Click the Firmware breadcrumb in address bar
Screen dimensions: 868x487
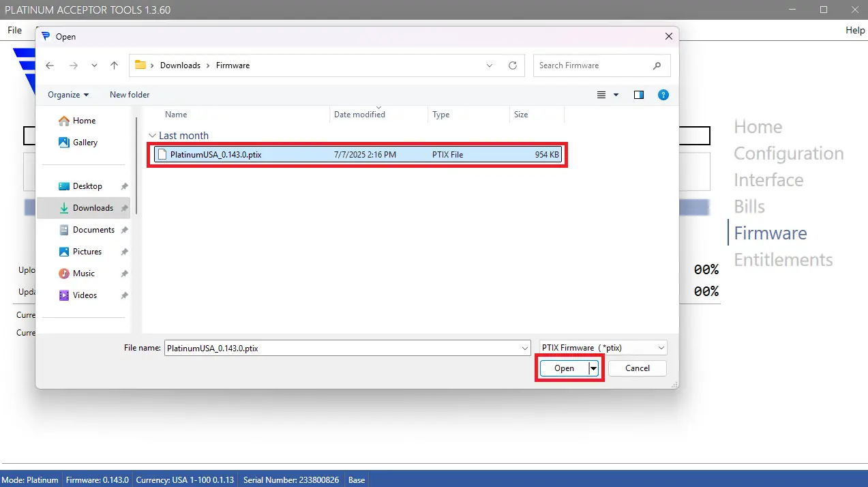click(233, 65)
